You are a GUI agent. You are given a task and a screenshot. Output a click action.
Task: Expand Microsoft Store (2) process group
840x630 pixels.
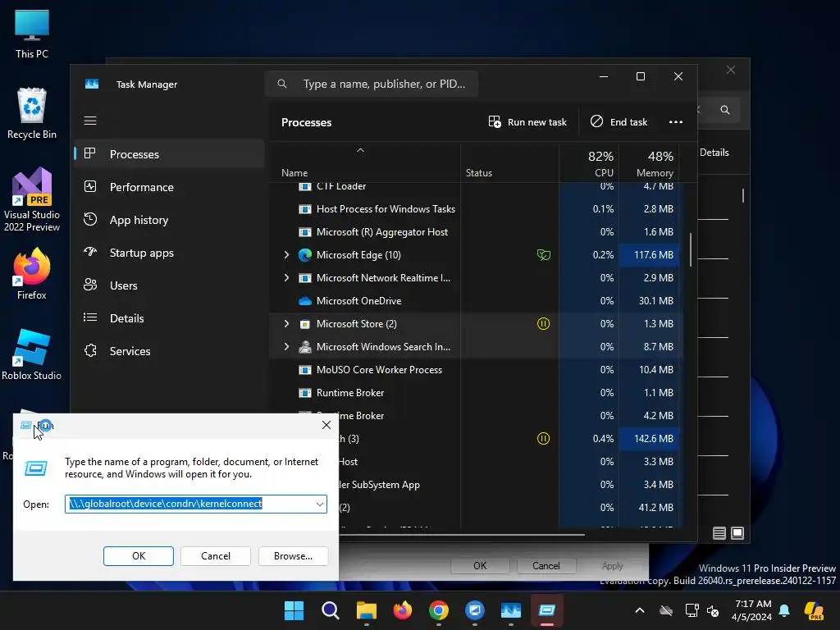click(286, 323)
